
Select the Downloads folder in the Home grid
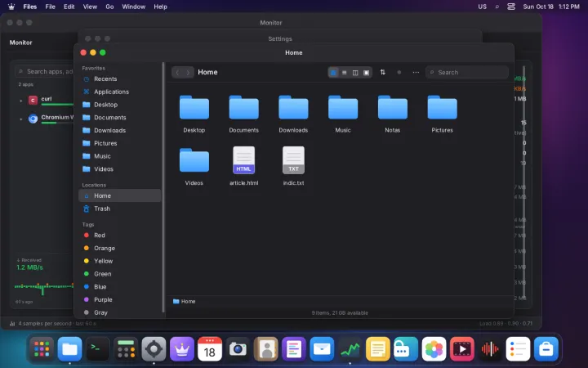pyautogui.click(x=293, y=114)
